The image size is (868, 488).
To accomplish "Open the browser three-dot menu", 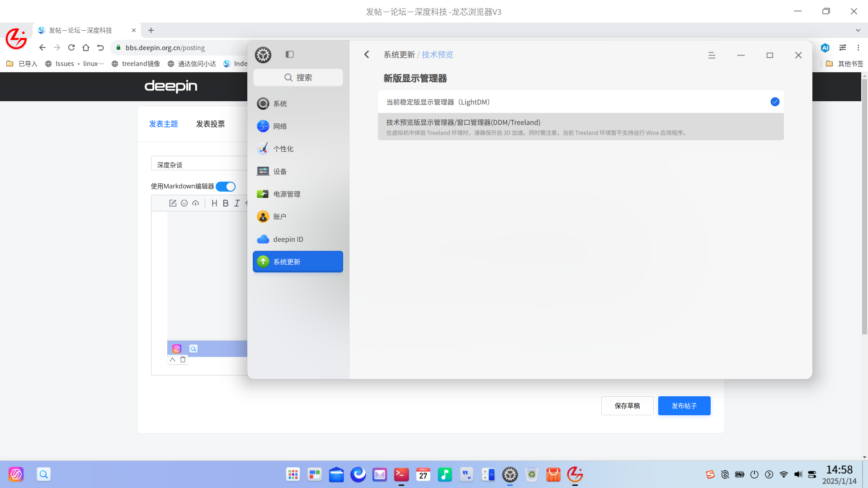I will (858, 47).
